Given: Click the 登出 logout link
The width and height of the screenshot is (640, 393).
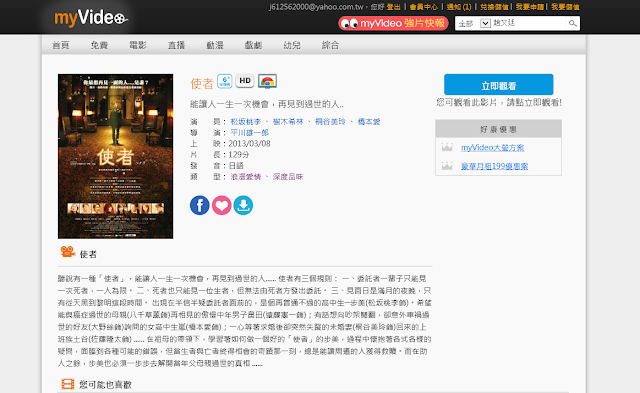Looking at the screenshot, I should pyautogui.click(x=393, y=7).
